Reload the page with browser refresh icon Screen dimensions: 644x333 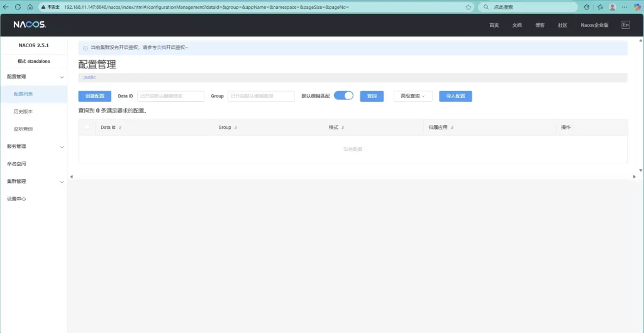tap(18, 7)
